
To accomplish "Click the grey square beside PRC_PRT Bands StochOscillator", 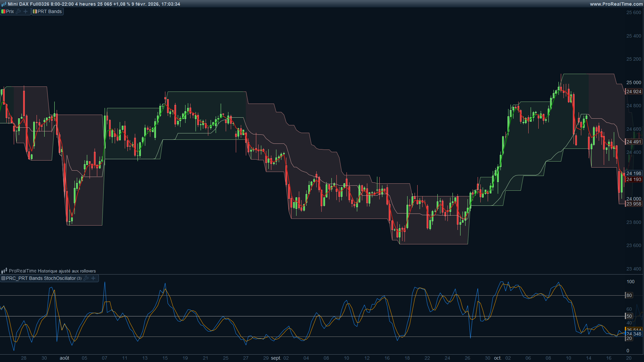I will click(x=3, y=278).
